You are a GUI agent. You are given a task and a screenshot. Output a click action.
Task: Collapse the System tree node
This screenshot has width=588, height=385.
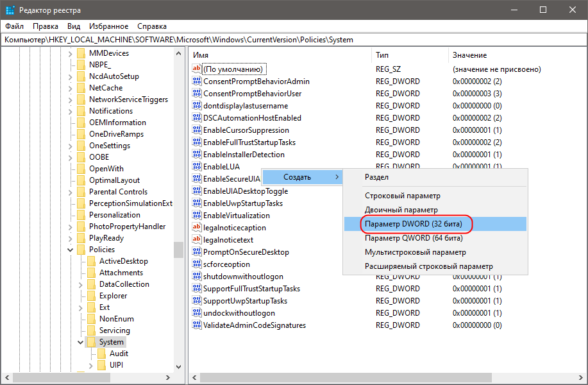80,342
